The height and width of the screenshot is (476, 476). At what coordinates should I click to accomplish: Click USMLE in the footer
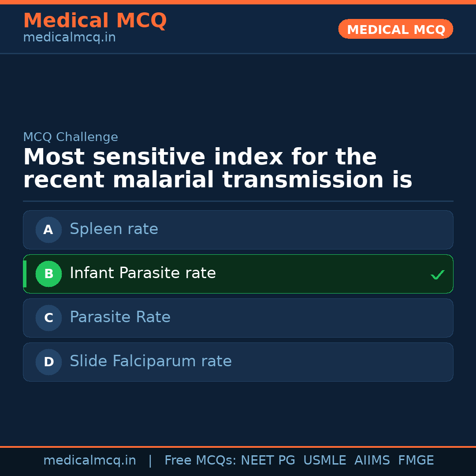(x=324, y=461)
